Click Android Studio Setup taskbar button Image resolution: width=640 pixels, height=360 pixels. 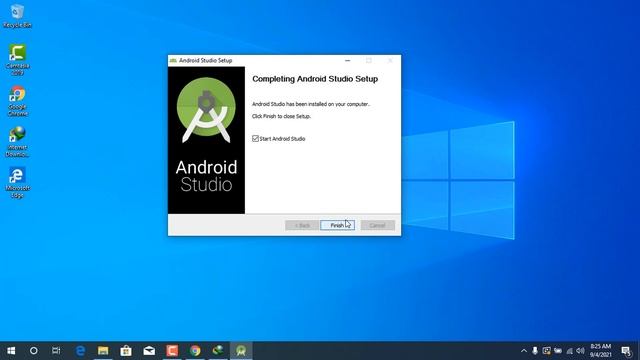[x=241, y=351]
